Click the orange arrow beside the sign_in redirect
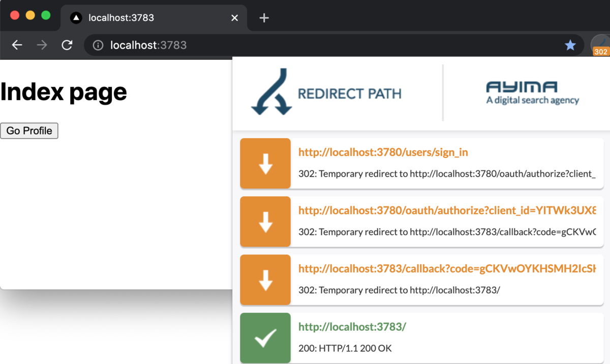 coord(265,163)
